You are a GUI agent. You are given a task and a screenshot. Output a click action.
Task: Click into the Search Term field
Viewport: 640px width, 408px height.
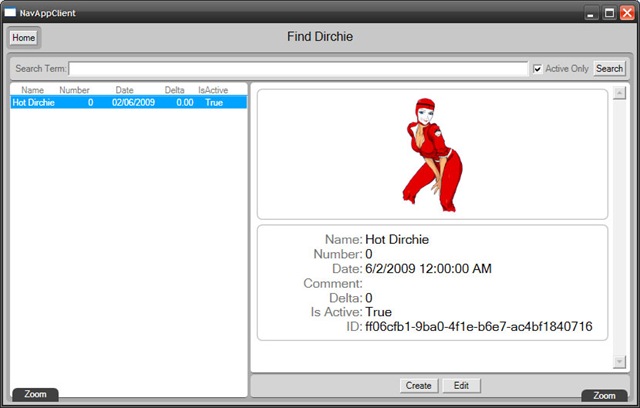coord(298,69)
